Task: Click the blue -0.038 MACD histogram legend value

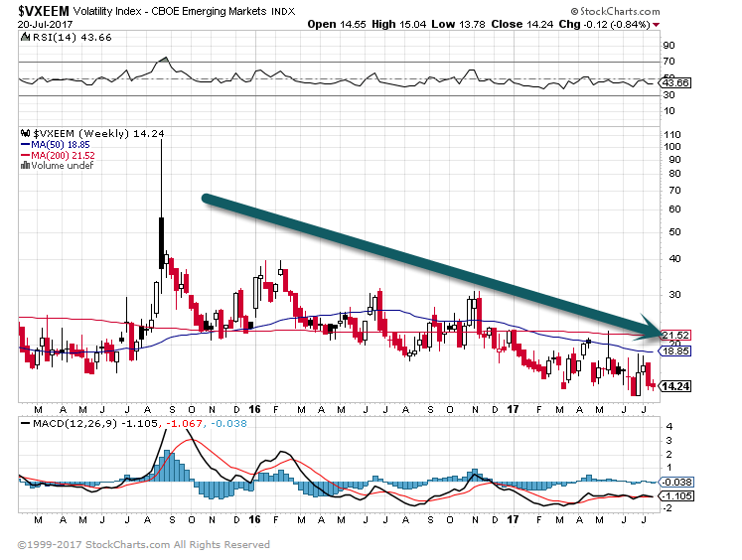Action: pos(228,423)
